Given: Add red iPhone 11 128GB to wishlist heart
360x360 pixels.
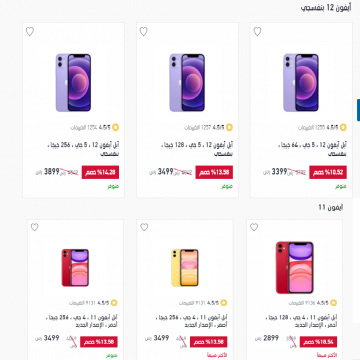Looking at the screenshot, I should click(x=254, y=227).
